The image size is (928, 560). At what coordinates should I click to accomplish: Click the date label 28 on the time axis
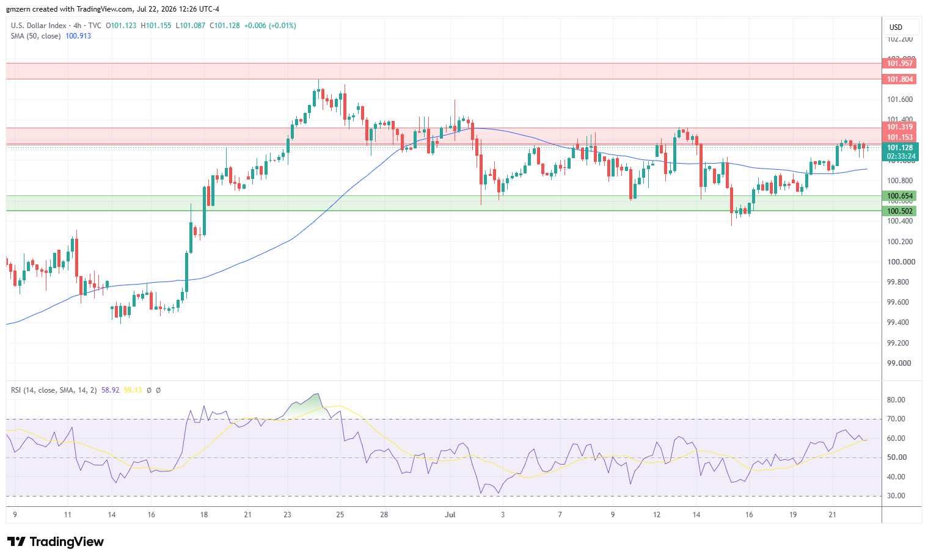(384, 515)
